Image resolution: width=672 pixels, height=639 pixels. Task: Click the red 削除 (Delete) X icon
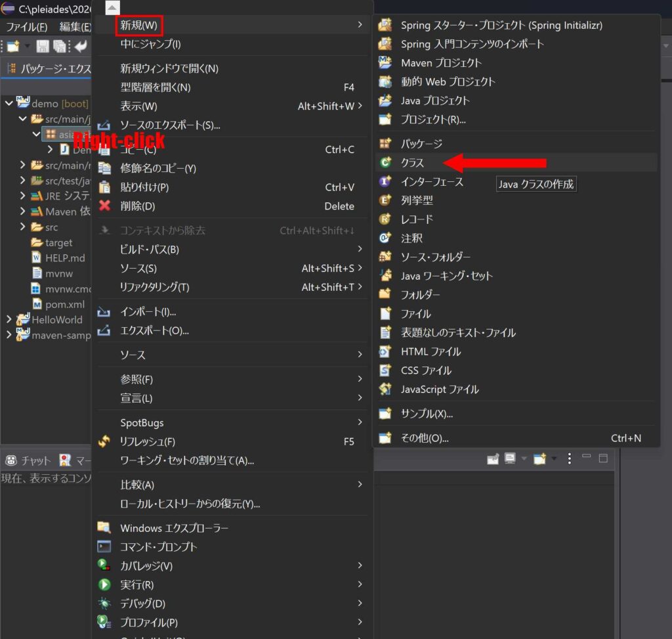click(x=104, y=206)
